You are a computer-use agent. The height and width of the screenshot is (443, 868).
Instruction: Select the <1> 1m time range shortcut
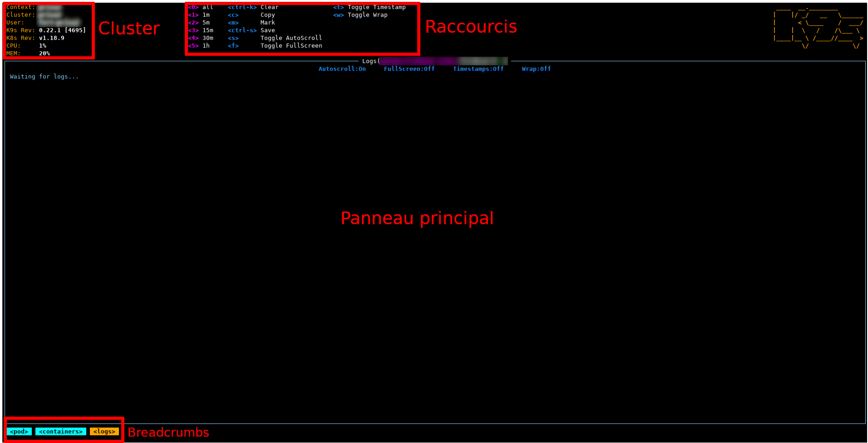pyautogui.click(x=199, y=15)
